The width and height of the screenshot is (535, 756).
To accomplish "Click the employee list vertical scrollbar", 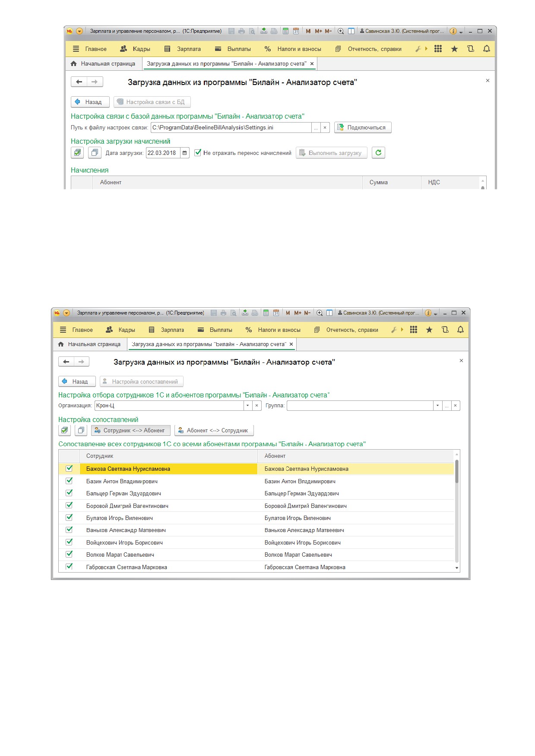I will coord(457,510).
